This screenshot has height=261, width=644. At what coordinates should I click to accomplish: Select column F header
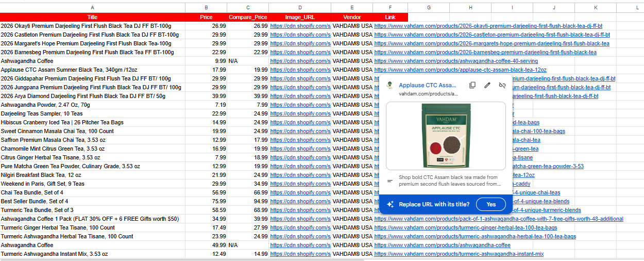(x=390, y=8)
